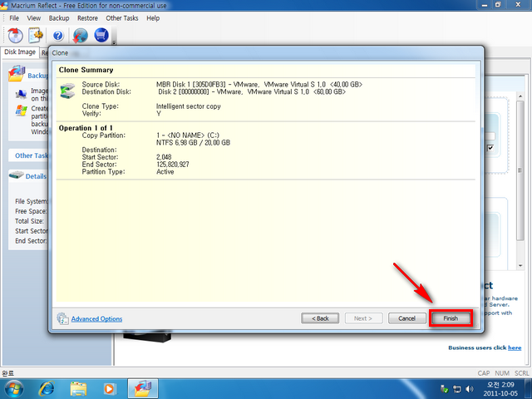The width and height of the screenshot is (532, 399).
Task: Click the volume speaker tray icon
Action: click(470, 389)
